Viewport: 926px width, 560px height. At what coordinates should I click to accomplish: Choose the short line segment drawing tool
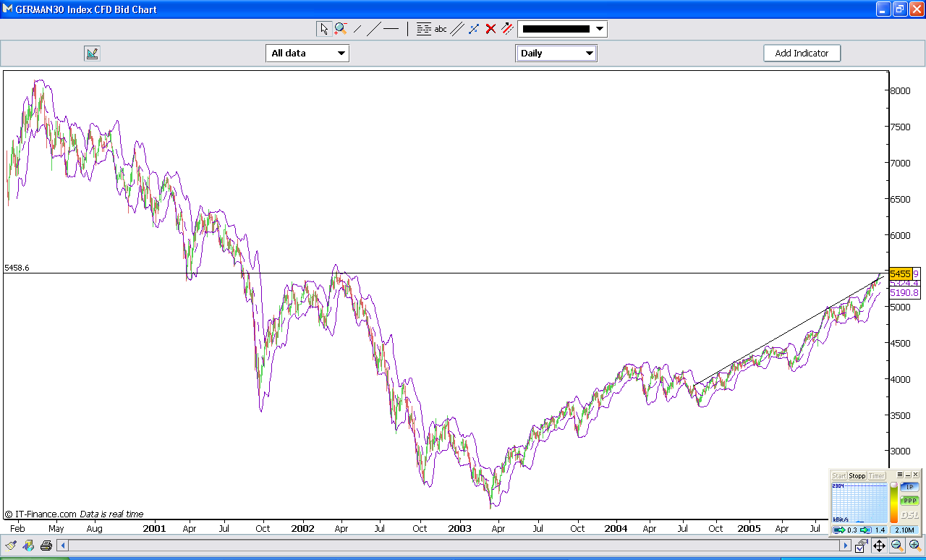(357, 29)
